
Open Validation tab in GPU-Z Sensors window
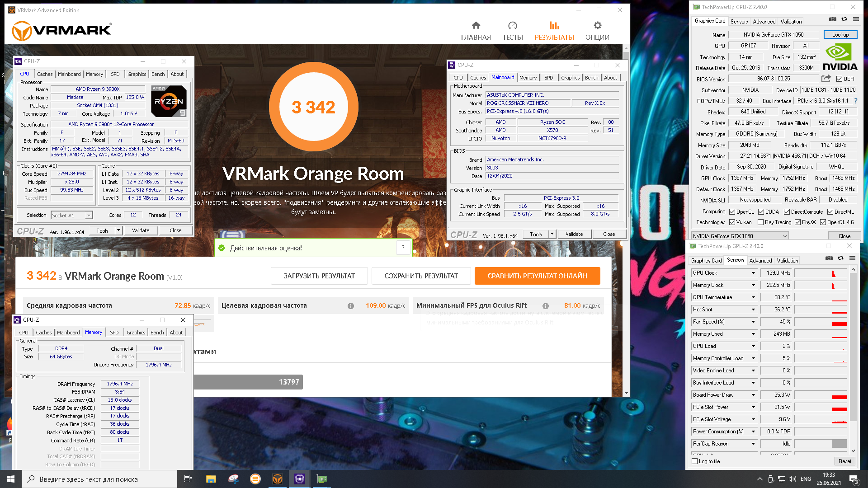point(788,261)
